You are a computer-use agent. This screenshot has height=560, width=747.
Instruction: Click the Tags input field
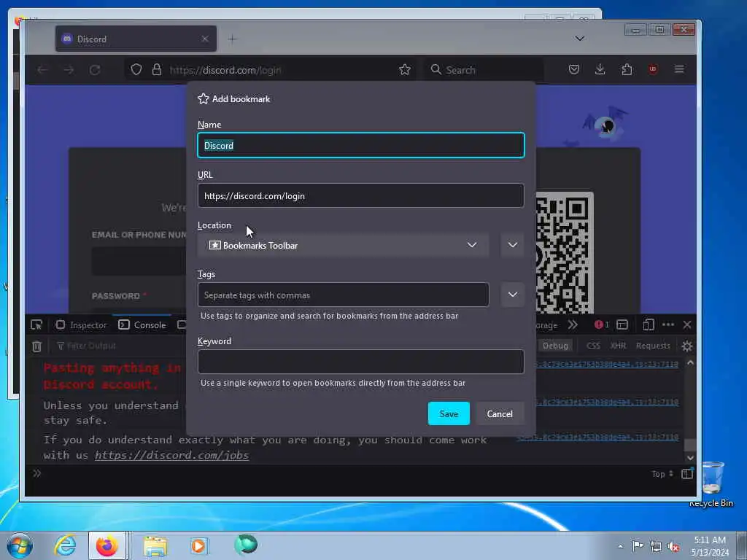coord(343,295)
